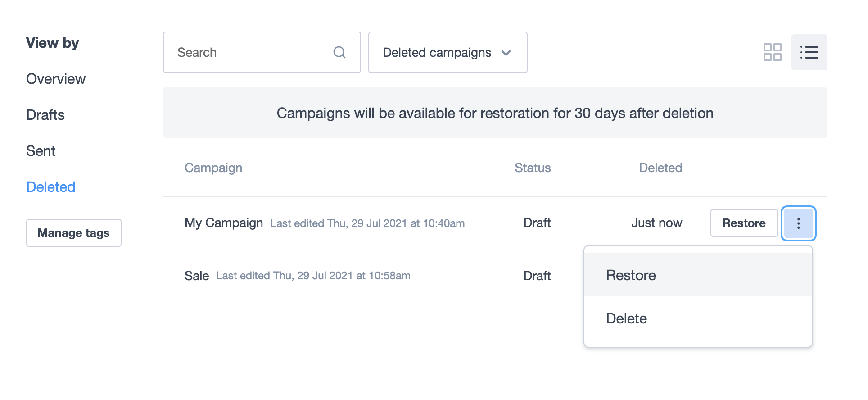Click the chevron on Deleted campaigns filter

[x=506, y=53]
